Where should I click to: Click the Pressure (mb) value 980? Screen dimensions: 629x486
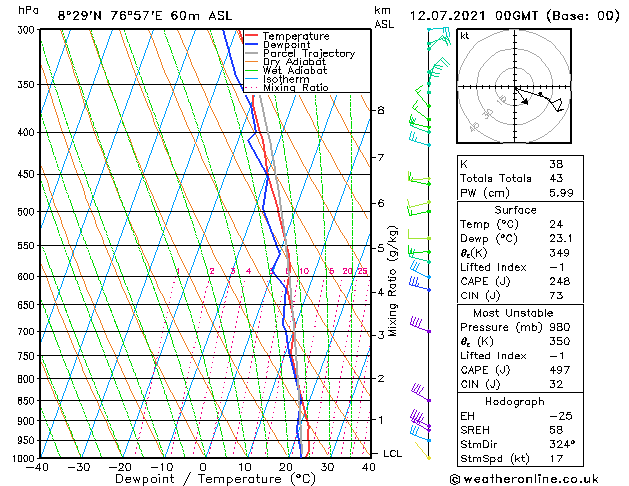[560, 327]
